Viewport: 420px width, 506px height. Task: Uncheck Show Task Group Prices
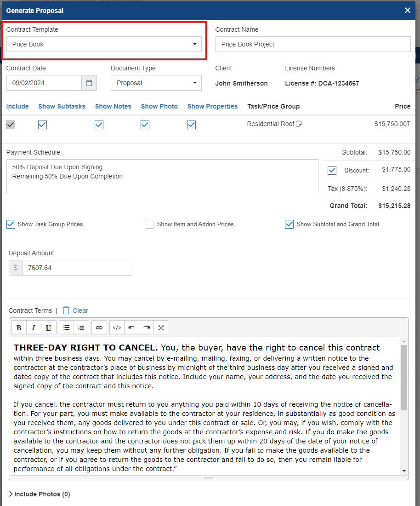coord(10,224)
